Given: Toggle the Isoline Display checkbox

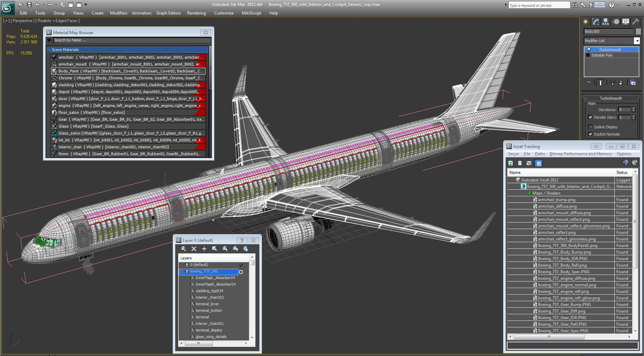Looking at the screenshot, I should coord(590,127).
